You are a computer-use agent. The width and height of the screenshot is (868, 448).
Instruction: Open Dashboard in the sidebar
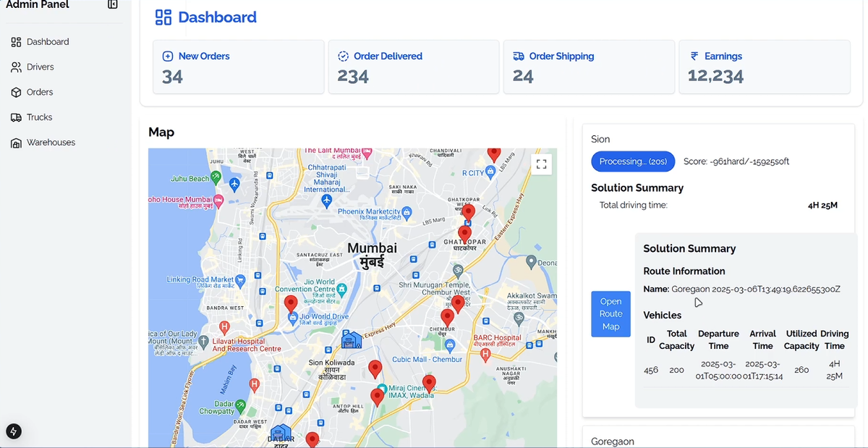[40, 42]
